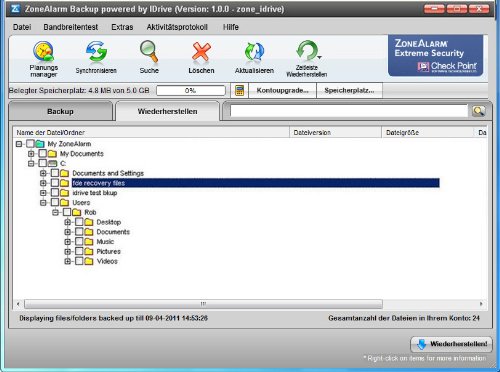The height and width of the screenshot is (372, 500).
Task: Check the Rob folder checkbox
Action: pyautogui.click(x=67, y=212)
